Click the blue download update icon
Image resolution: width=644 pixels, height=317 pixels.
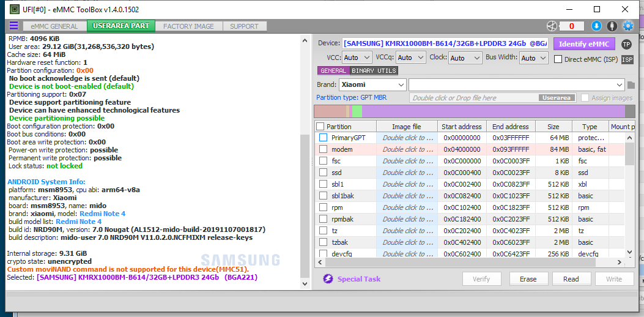point(596,26)
